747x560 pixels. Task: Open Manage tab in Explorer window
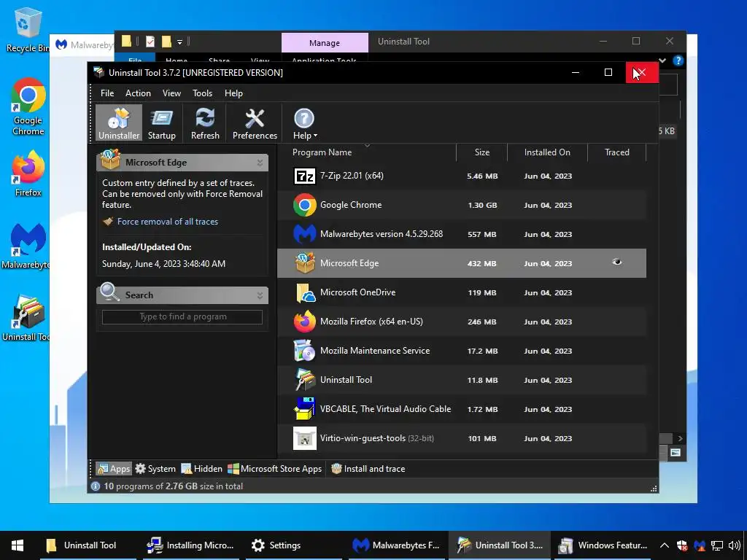tap(325, 43)
